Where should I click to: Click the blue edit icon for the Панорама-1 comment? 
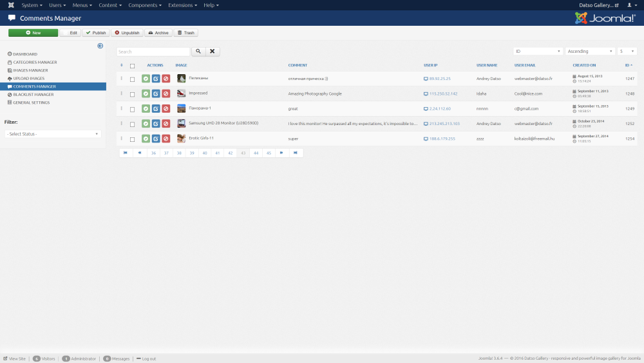156,109
